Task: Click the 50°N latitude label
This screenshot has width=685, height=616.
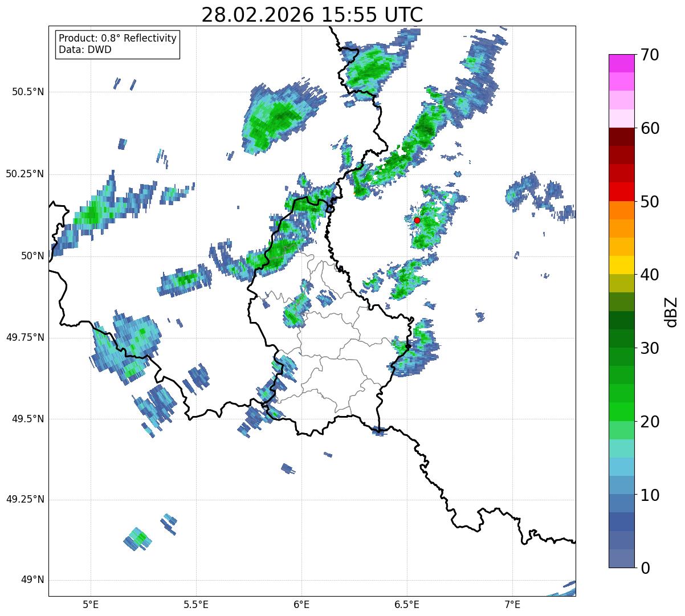Action: click(x=32, y=256)
